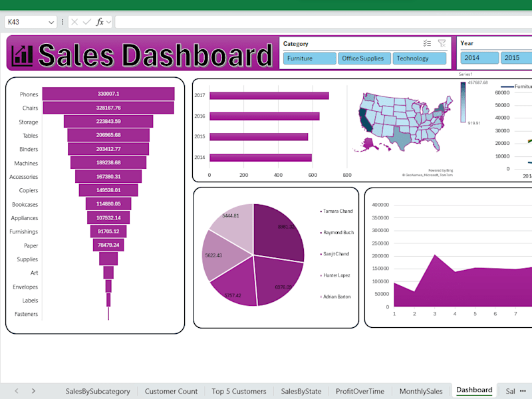
Task: Click Sanjit Chand legend entry
Action: (x=334, y=254)
